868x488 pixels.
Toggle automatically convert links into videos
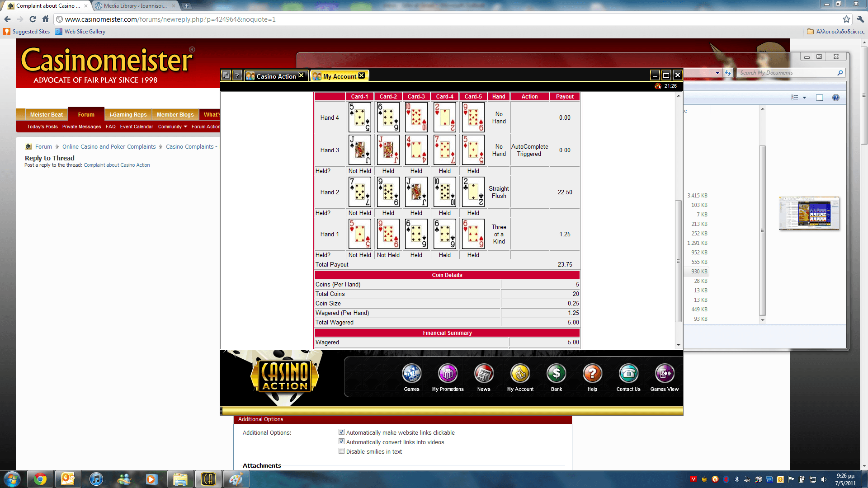[342, 441]
